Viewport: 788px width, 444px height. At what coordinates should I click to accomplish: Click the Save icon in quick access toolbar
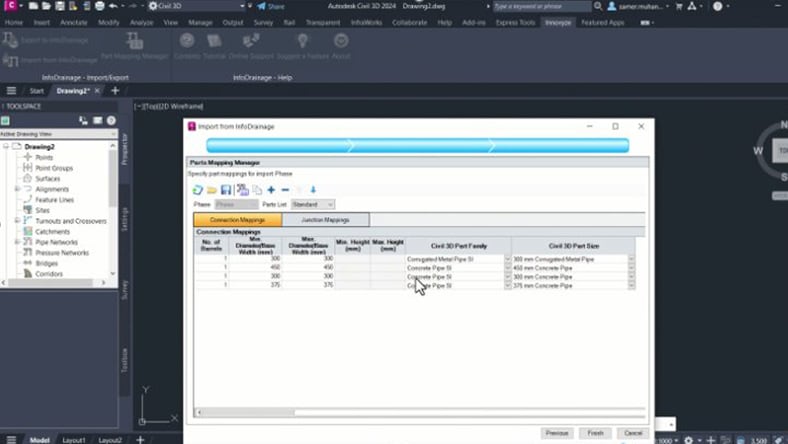(x=60, y=6)
